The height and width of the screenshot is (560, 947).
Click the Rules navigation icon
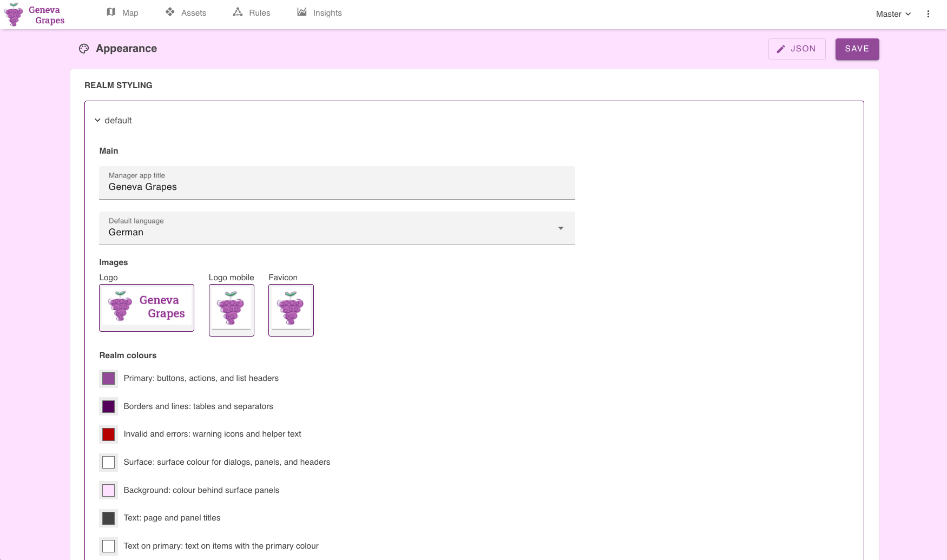[238, 12]
